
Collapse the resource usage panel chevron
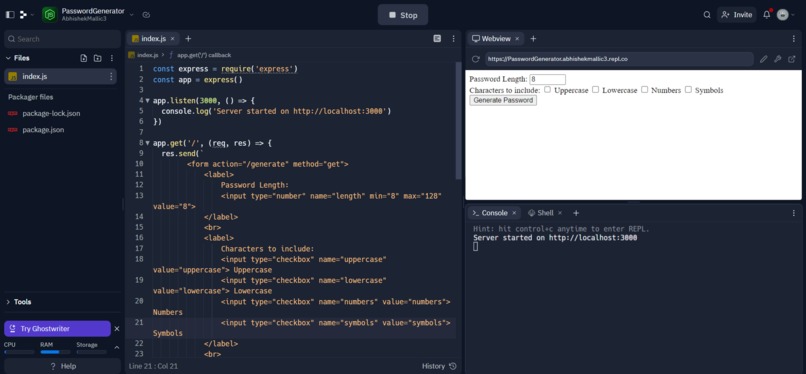(x=117, y=348)
